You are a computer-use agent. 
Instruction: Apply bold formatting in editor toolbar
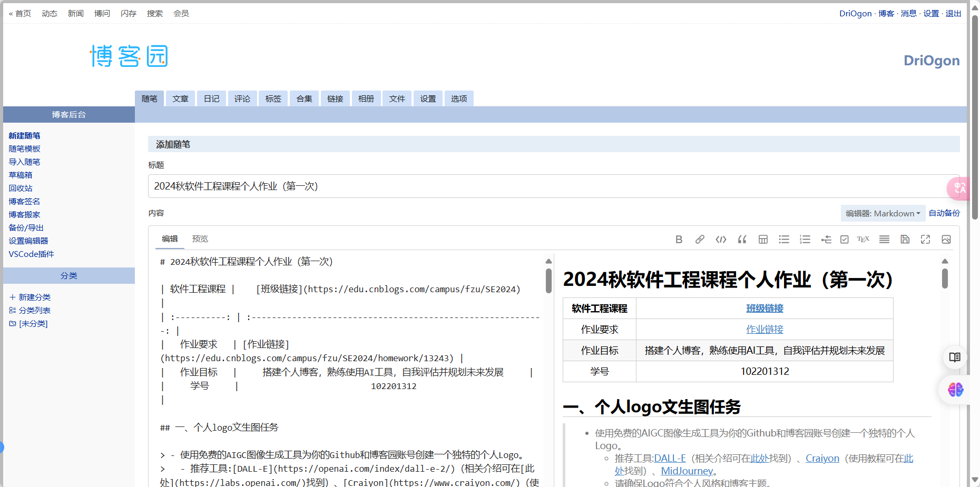679,240
